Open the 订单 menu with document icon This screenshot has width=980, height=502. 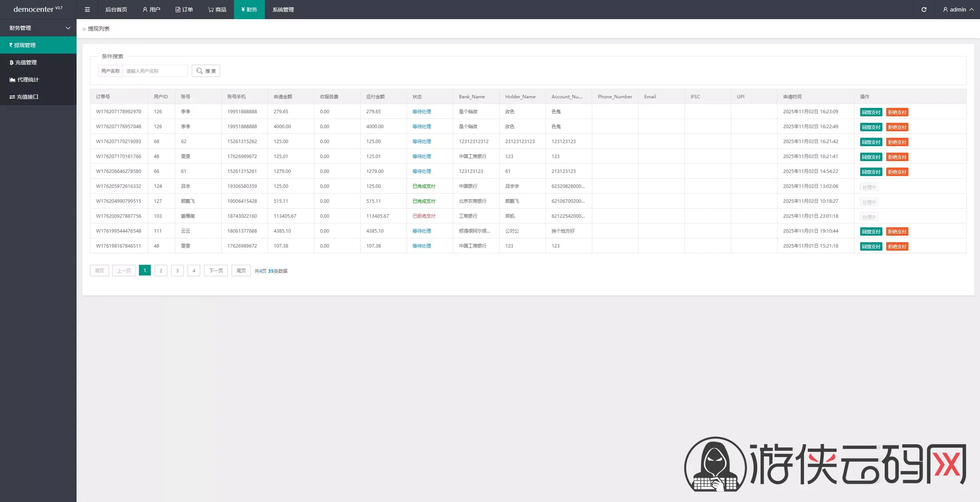pyautogui.click(x=184, y=10)
